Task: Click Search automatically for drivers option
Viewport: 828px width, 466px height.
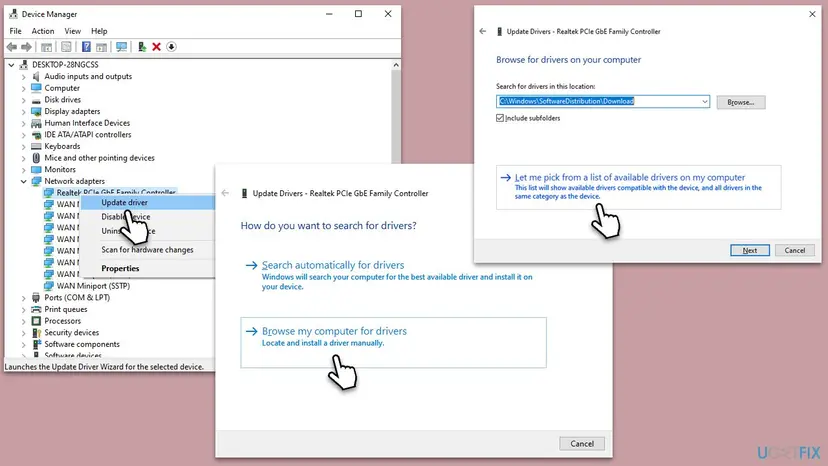Action: [393, 275]
